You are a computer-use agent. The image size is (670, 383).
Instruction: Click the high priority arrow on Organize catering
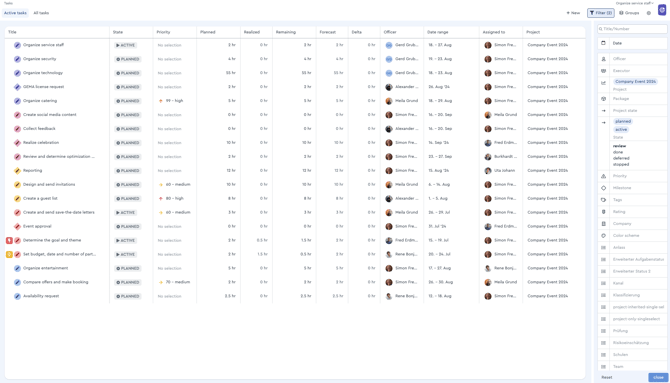(x=161, y=101)
